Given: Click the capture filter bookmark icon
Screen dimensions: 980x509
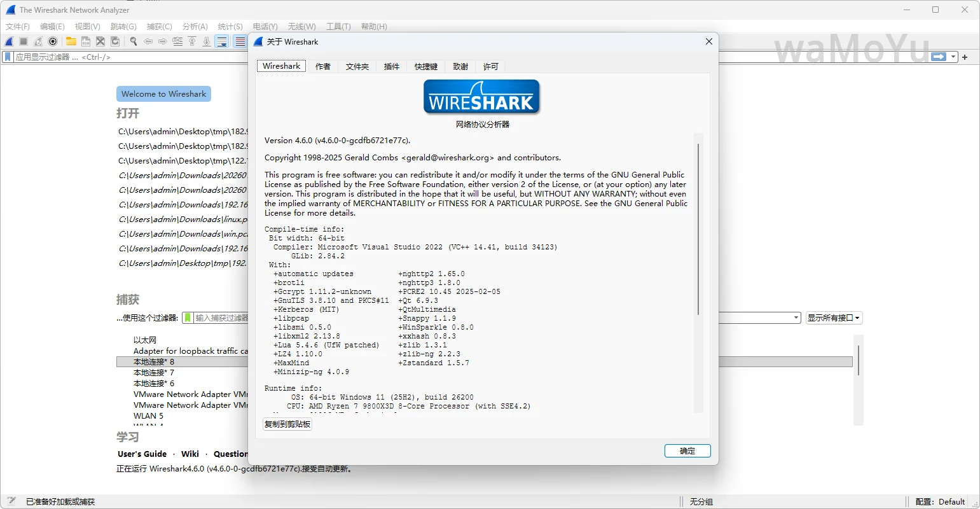Looking at the screenshot, I should click(188, 317).
